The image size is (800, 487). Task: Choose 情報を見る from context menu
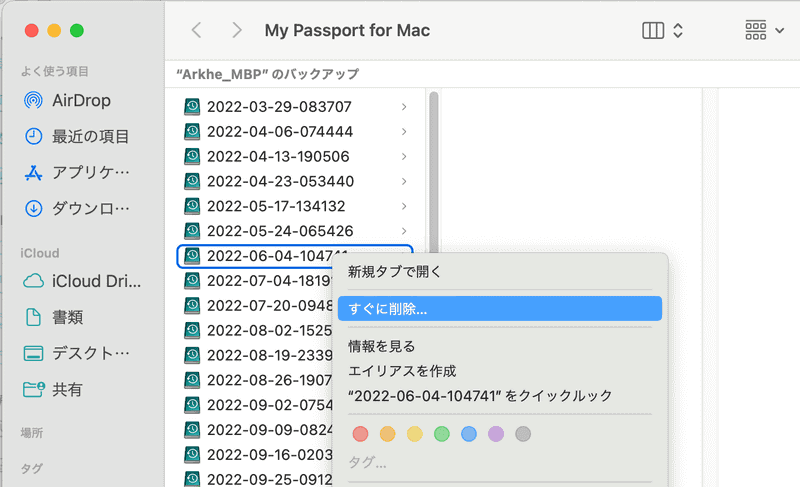tap(500, 346)
